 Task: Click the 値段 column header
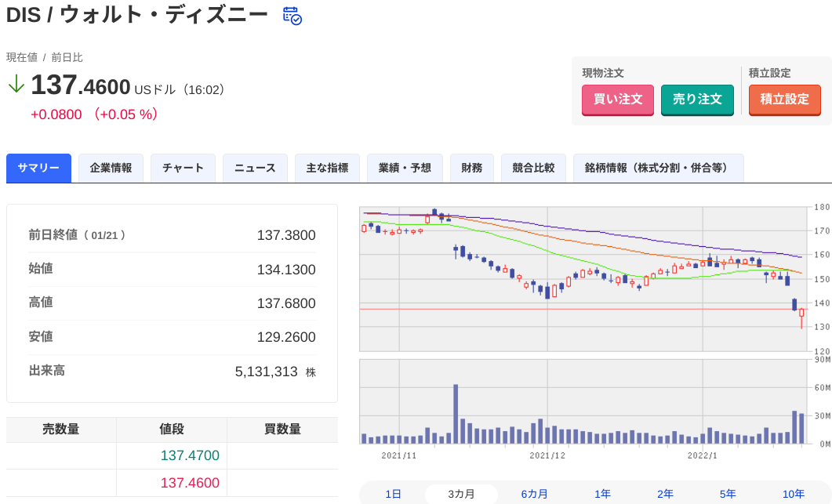172,430
